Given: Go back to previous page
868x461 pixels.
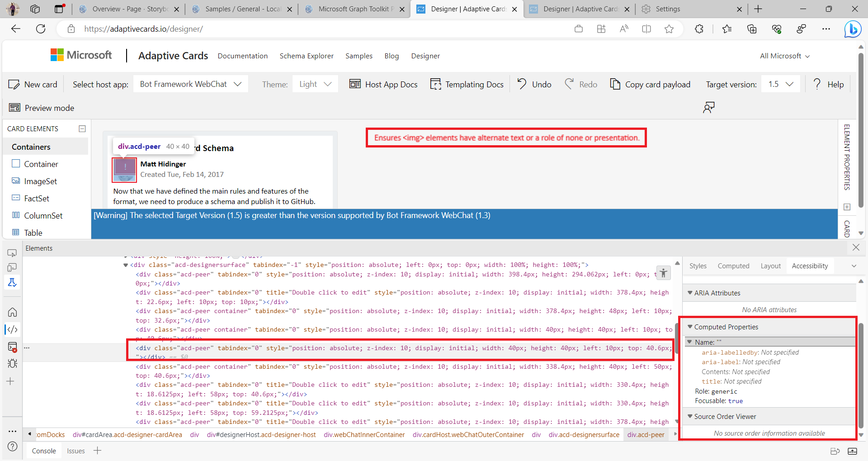Looking at the screenshot, I should coord(16,29).
